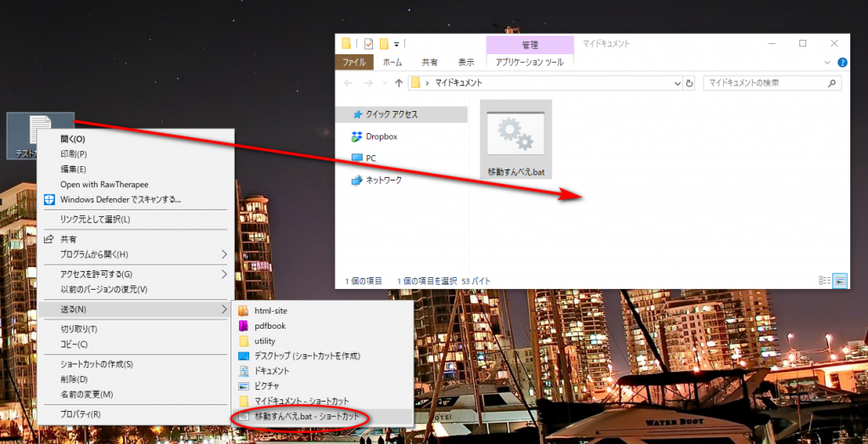This screenshot has width=868, height=444.
Task: Select html-site in Send To submenu
Action: tap(270, 311)
